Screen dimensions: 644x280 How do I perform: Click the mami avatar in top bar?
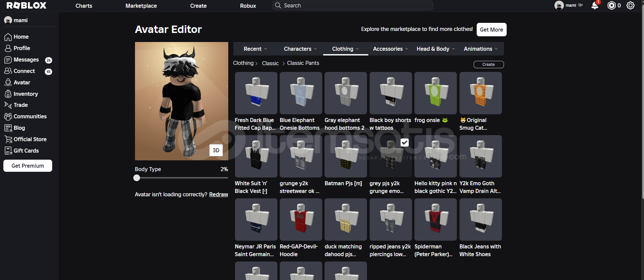[x=559, y=5]
